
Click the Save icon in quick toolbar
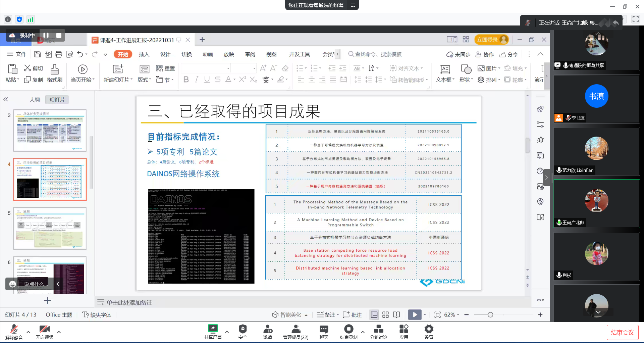[38, 54]
